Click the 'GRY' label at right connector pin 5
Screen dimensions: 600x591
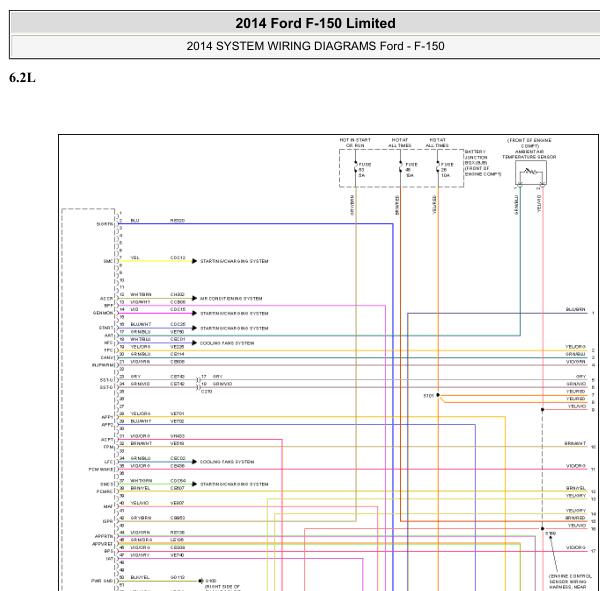click(x=581, y=377)
